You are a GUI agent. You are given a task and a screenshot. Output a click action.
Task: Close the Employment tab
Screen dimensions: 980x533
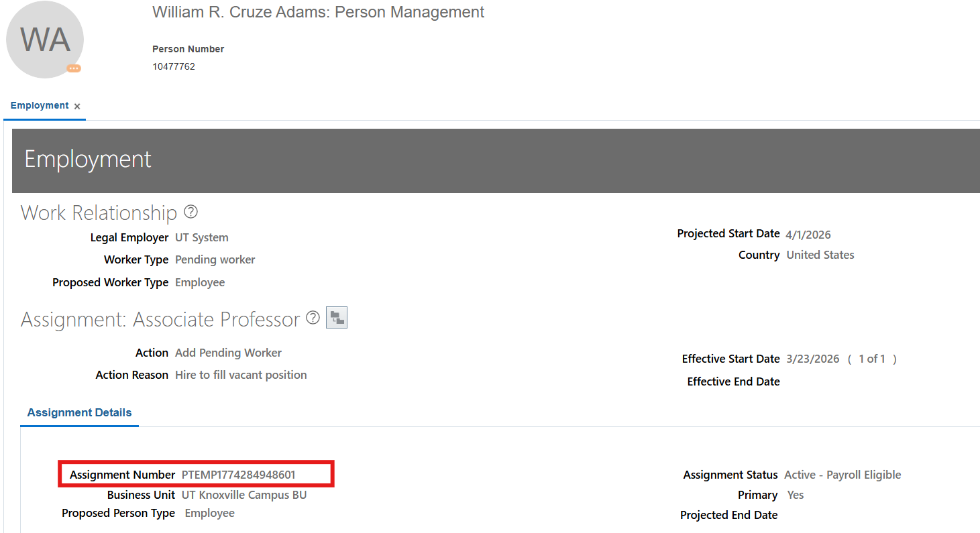[x=77, y=107]
